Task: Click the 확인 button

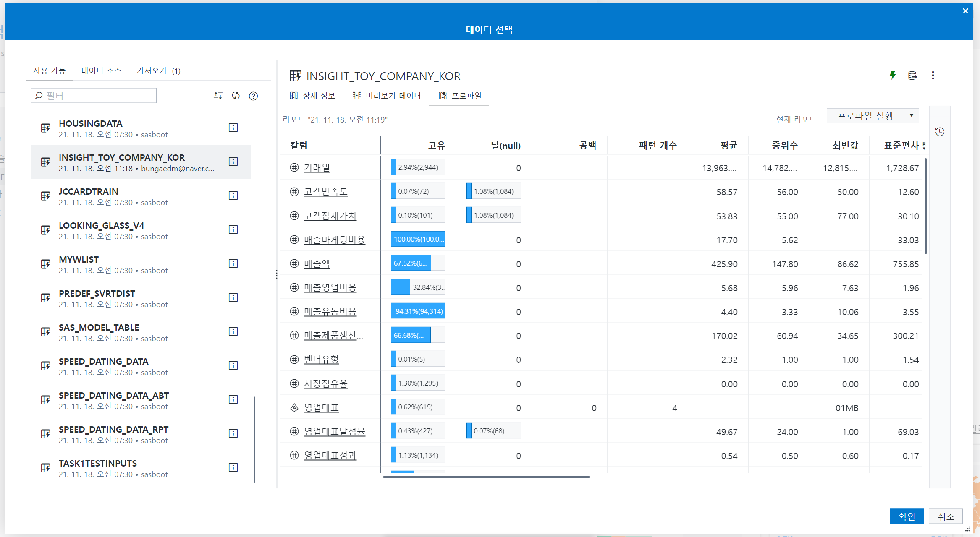Action: tap(906, 516)
